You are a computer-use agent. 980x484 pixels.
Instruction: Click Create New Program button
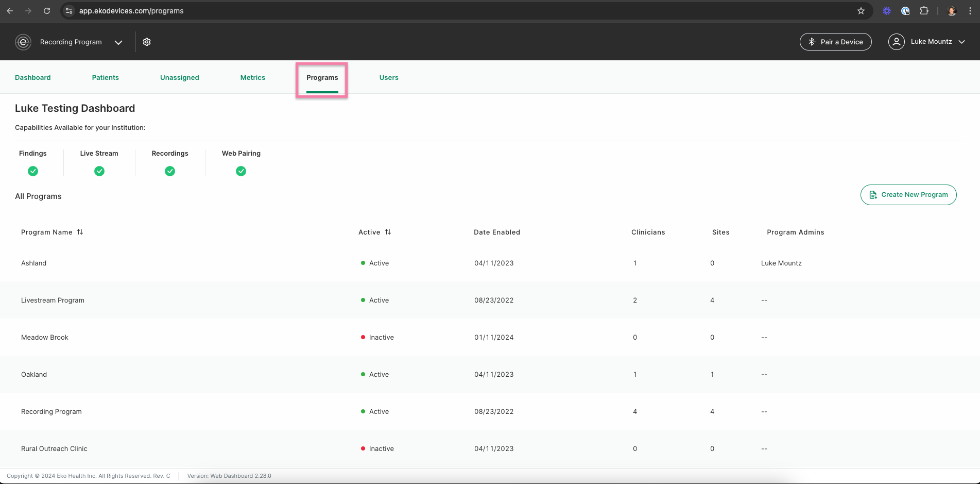(908, 195)
